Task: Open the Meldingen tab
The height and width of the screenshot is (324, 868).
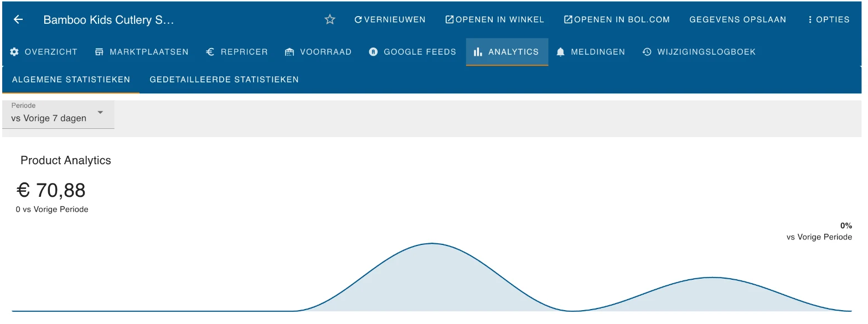Action: click(591, 52)
